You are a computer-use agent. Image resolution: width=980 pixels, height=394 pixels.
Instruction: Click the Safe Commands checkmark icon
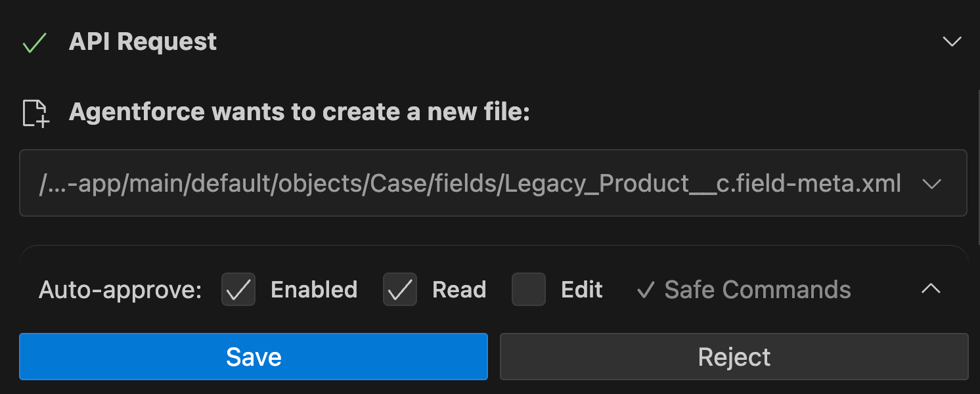pyautogui.click(x=646, y=290)
